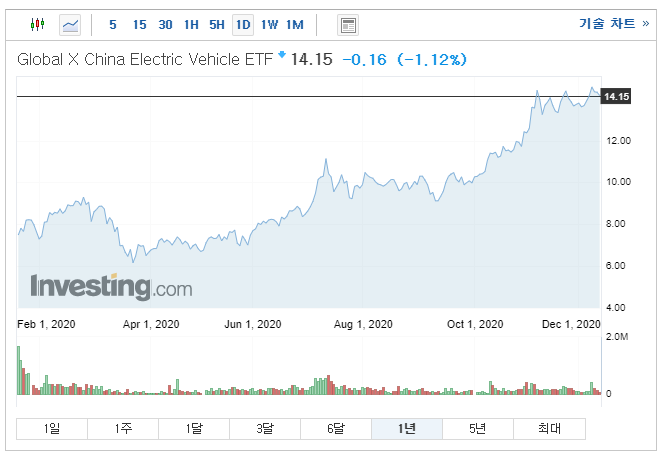This screenshot has height=454, width=664.
Task: Show the 1달 time range
Action: point(194,429)
